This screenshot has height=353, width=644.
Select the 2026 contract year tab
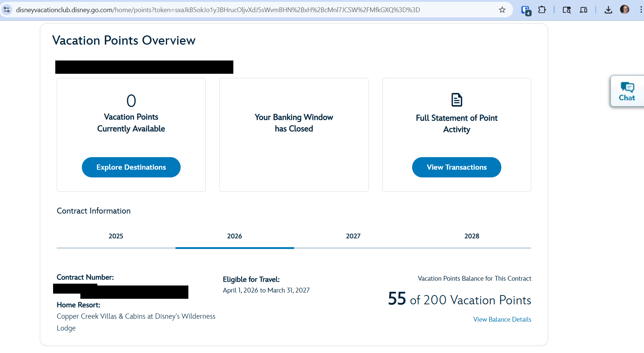coord(234,236)
